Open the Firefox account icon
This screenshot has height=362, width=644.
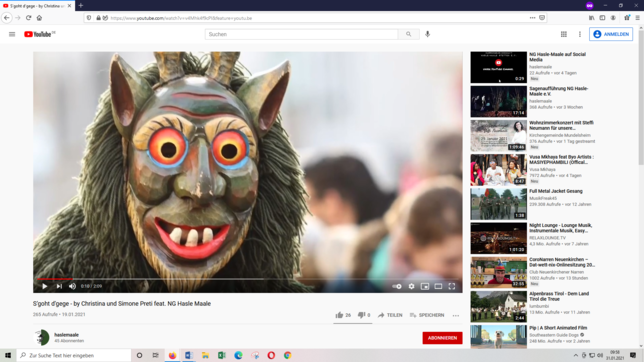(613, 18)
